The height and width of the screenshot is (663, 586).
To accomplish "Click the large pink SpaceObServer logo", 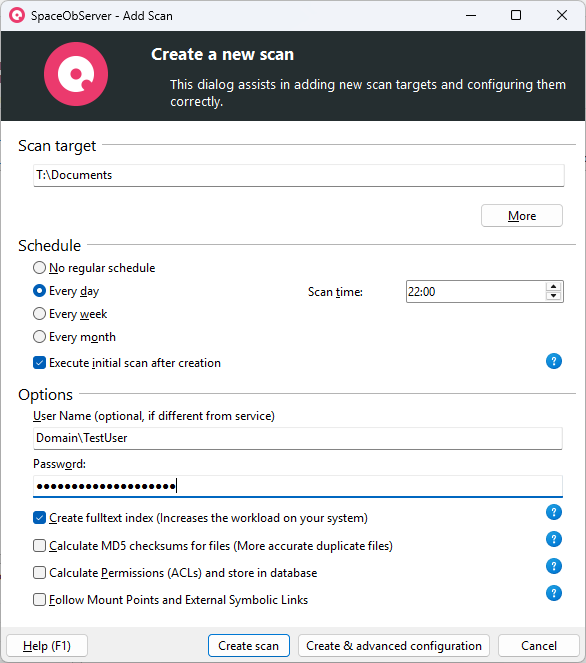I will pyautogui.click(x=76, y=74).
